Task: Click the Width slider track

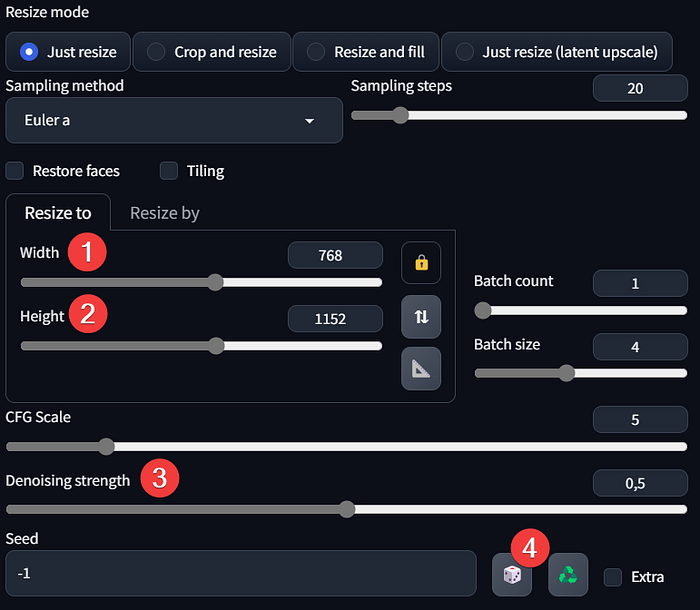Action: coord(201,282)
